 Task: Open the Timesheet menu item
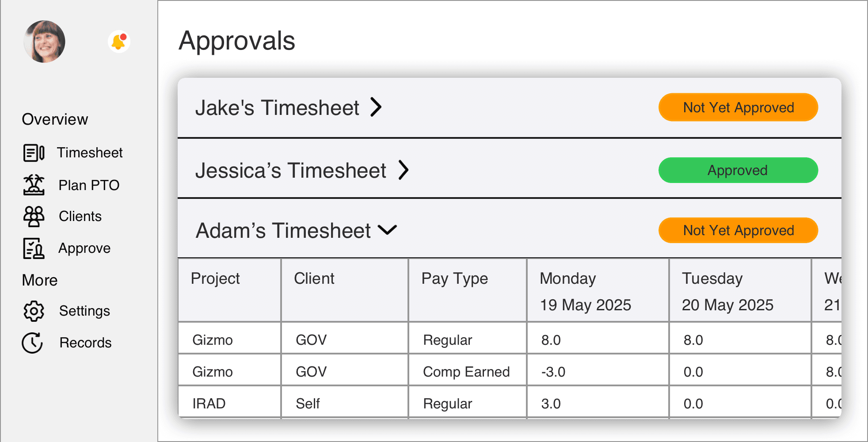(90, 153)
